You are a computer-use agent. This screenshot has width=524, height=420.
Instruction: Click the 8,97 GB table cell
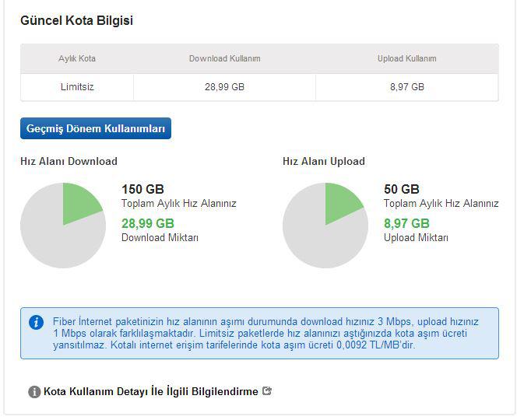tap(406, 87)
